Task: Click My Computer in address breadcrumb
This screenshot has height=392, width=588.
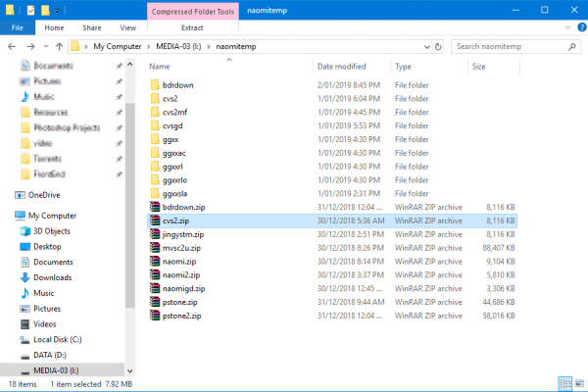Action: [x=118, y=46]
